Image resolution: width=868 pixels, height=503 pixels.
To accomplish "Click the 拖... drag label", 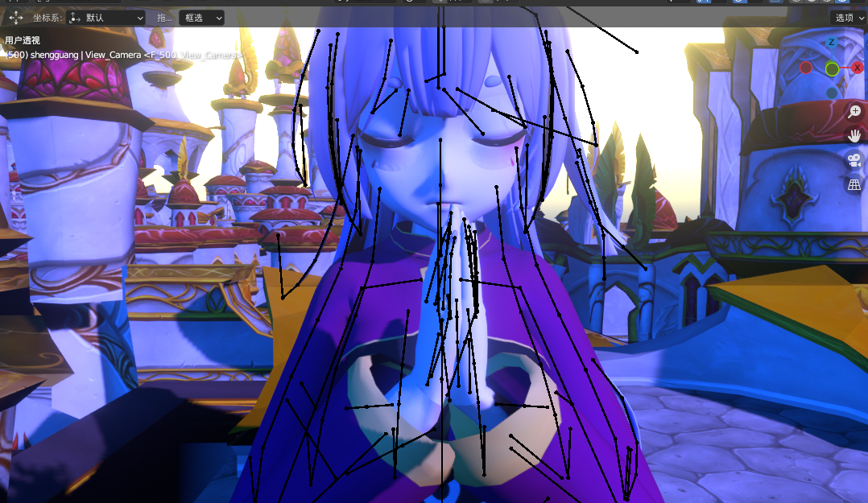I will (164, 18).
